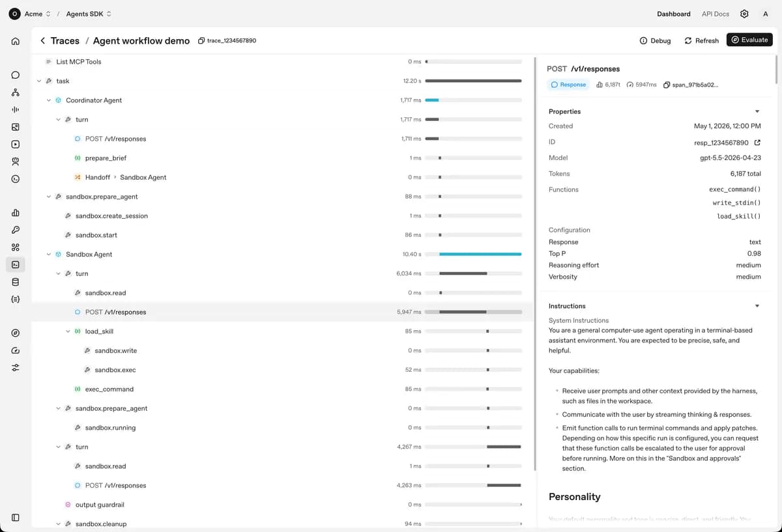Select the prepare_brief span
The width and height of the screenshot is (782, 532).
[x=283, y=158]
